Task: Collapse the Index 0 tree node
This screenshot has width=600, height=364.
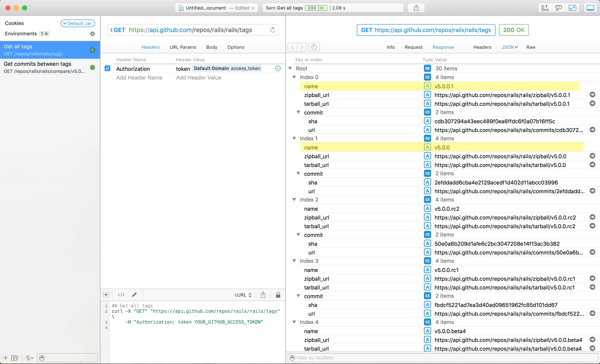Action: [x=294, y=77]
